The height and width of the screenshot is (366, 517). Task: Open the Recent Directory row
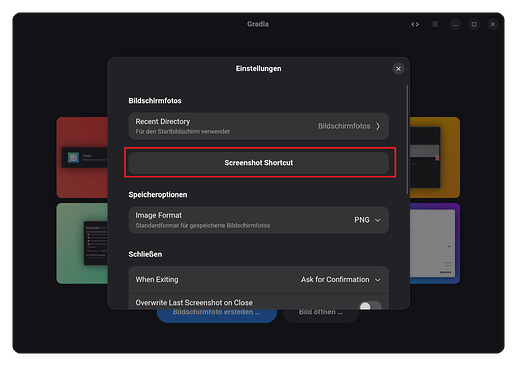coord(258,126)
